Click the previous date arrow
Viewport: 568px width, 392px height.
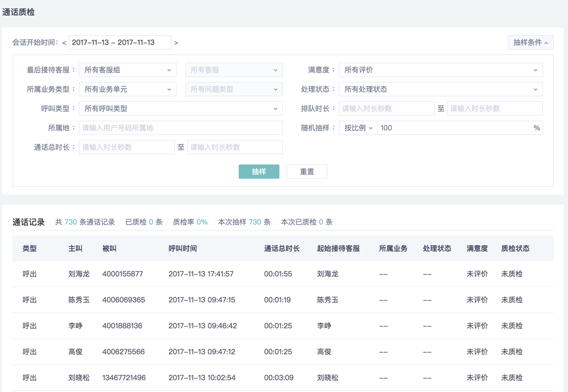(65, 43)
